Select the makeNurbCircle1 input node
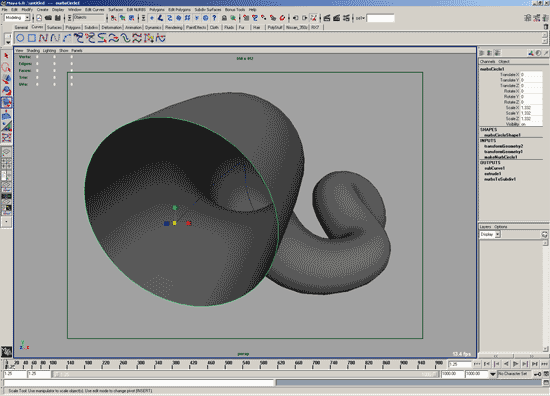This screenshot has width=550, height=396. click(x=501, y=157)
